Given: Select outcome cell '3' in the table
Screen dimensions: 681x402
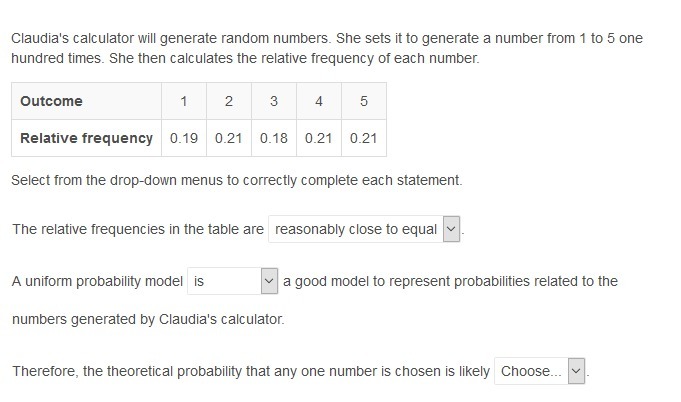Looking at the screenshot, I should point(274,101).
